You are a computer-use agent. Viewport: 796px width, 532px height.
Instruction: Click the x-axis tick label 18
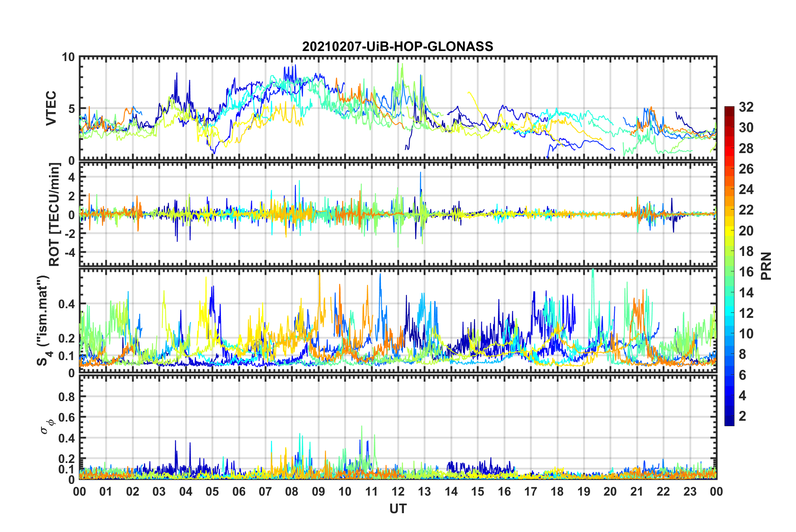pyautogui.click(x=557, y=491)
